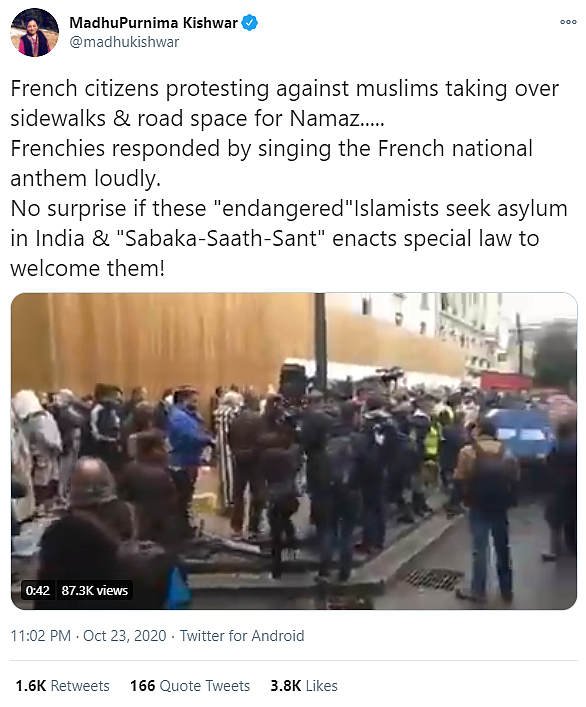View the 3.8K Likes list
The width and height of the screenshot is (586, 707).
[x=304, y=686]
